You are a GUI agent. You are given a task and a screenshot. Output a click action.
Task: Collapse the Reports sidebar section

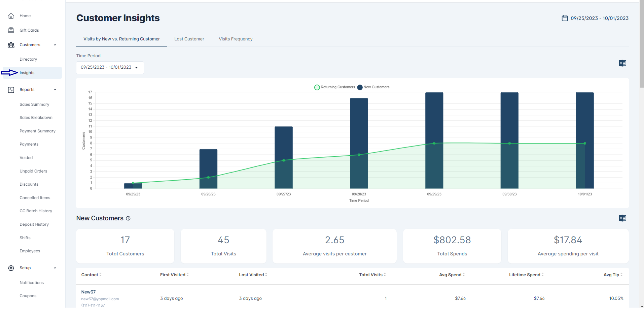pyautogui.click(x=55, y=90)
